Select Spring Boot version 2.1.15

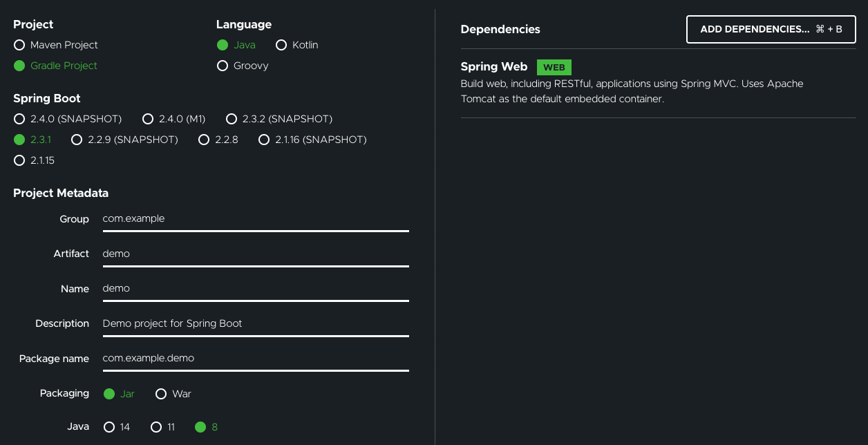(x=35, y=160)
